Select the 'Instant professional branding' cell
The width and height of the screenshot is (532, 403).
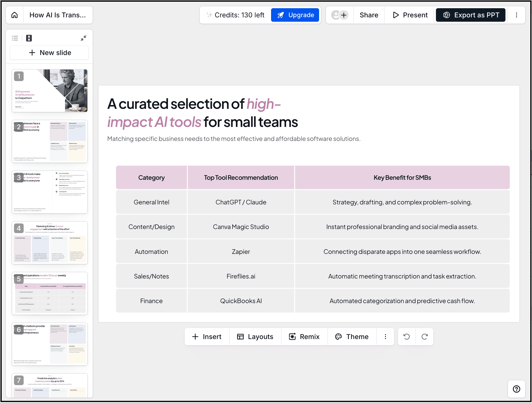(402, 227)
